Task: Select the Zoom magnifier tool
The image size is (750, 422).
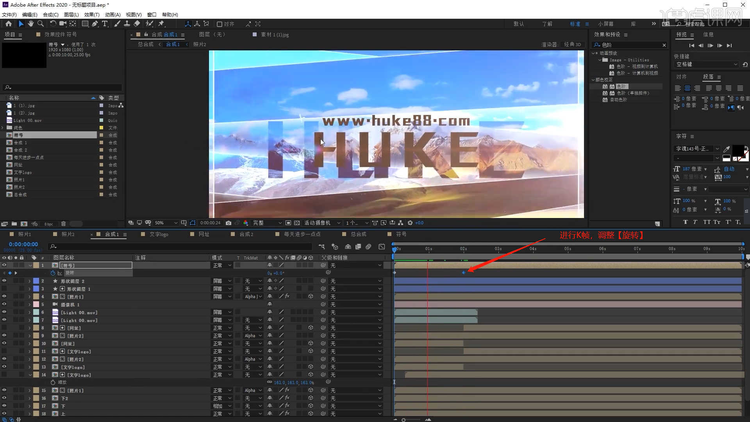Action: [41, 23]
